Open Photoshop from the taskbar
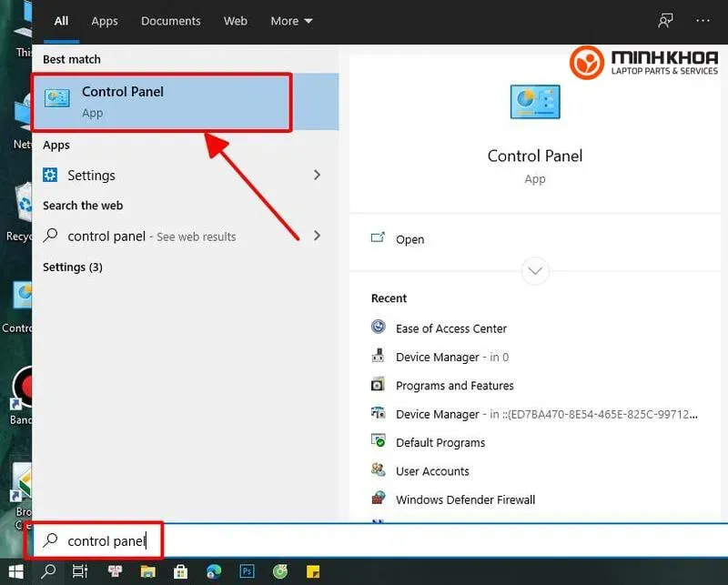 [x=247, y=571]
